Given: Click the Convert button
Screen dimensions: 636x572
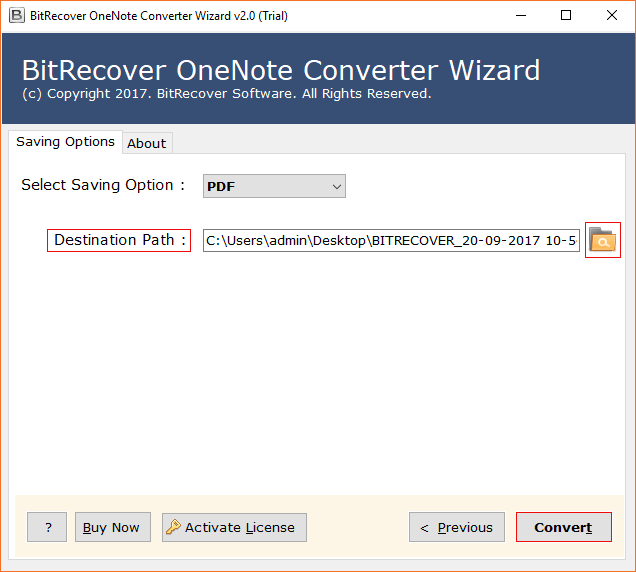Looking at the screenshot, I should coord(563,527).
